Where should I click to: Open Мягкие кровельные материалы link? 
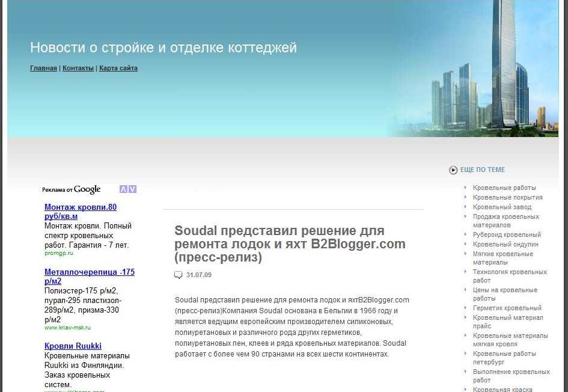tap(503, 258)
